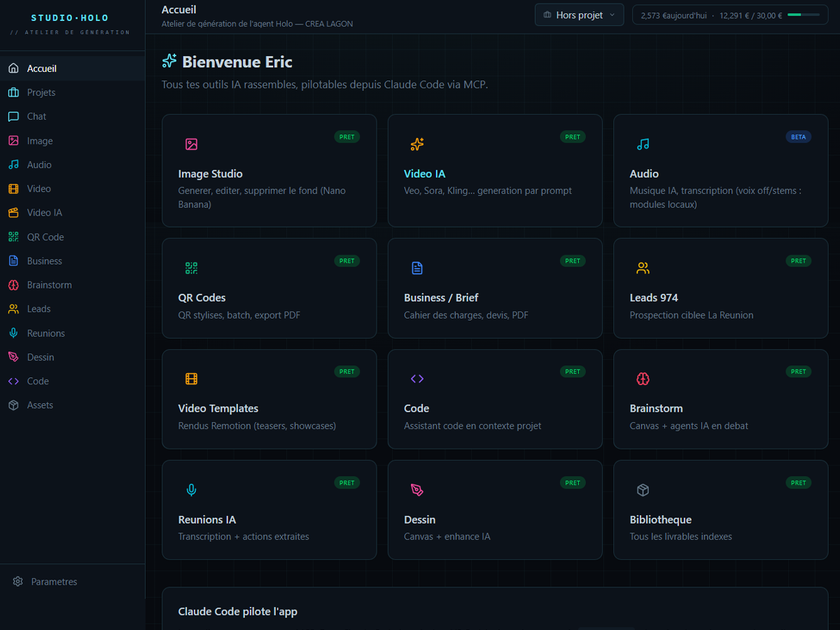Click the Brainstorm brain icon in sidebar
840x630 pixels.
click(13, 285)
